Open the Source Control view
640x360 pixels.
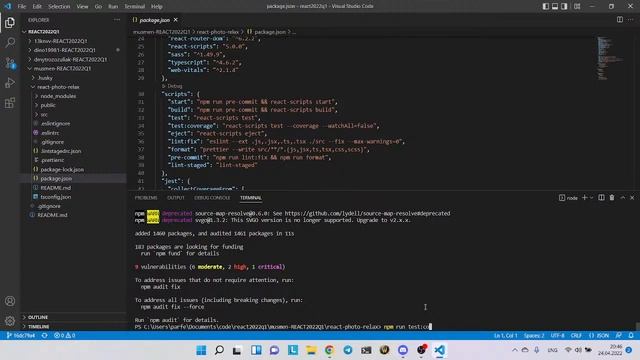(x=10, y=63)
